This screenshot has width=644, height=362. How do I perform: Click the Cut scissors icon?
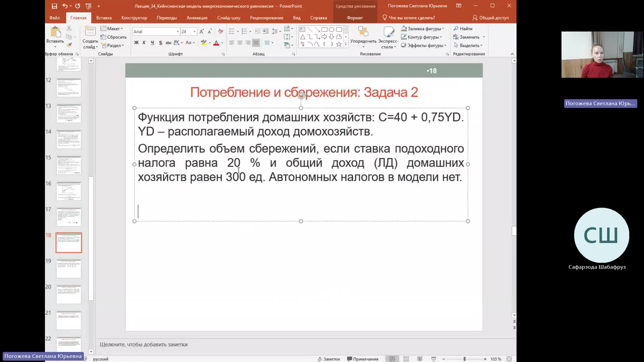pos(69,28)
